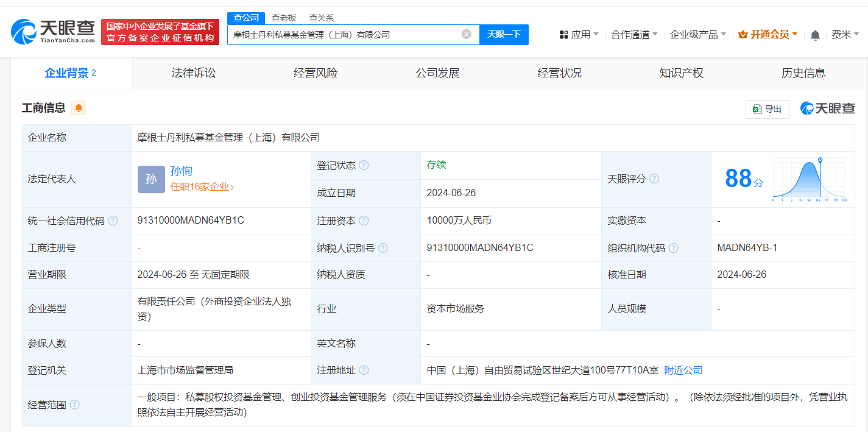Click the 天眼一下 search button
The width and height of the screenshot is (868, 432).
(504, 34)
